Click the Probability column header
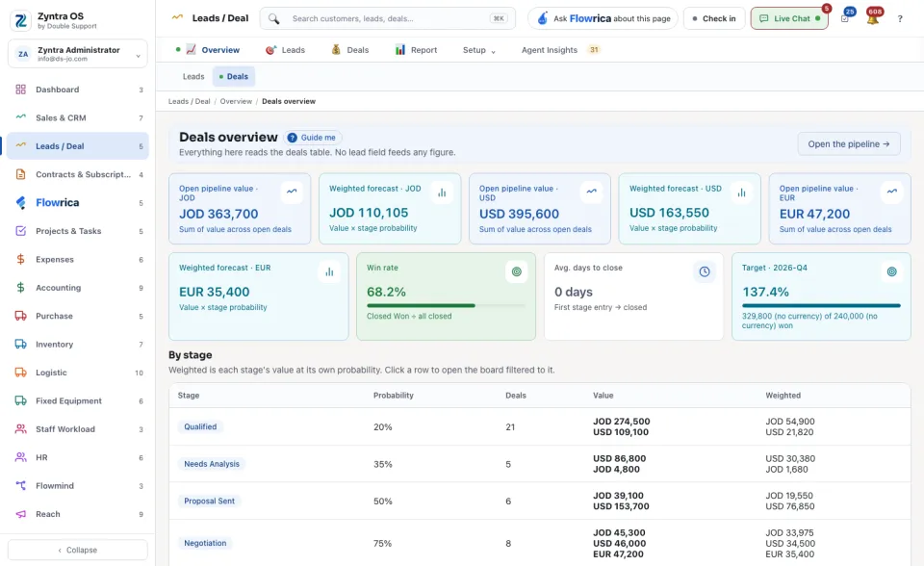 [393, 396]
